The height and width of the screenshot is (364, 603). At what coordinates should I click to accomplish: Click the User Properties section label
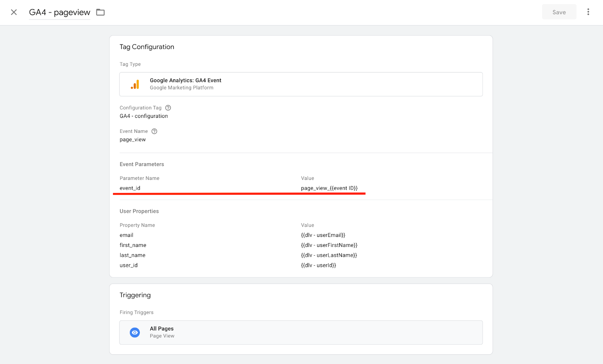139,211
